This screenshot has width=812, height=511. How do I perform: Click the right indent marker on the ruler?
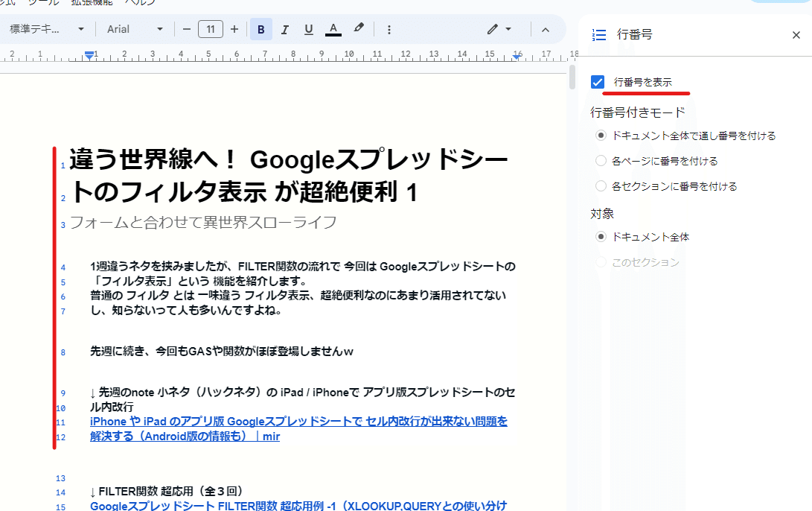(x=517, y=57)
